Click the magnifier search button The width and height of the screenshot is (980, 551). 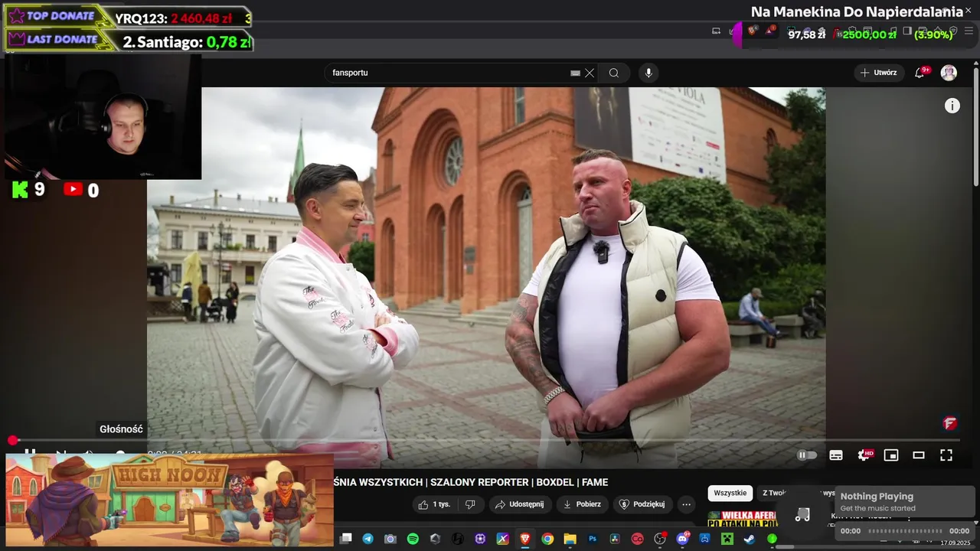614,73
